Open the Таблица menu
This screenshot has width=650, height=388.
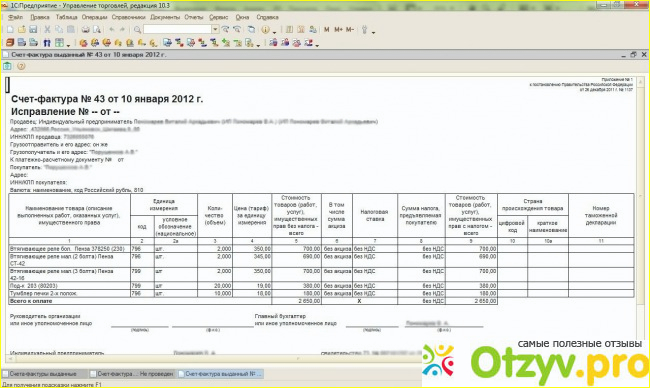pyautogui.click(x=66, y=17)
